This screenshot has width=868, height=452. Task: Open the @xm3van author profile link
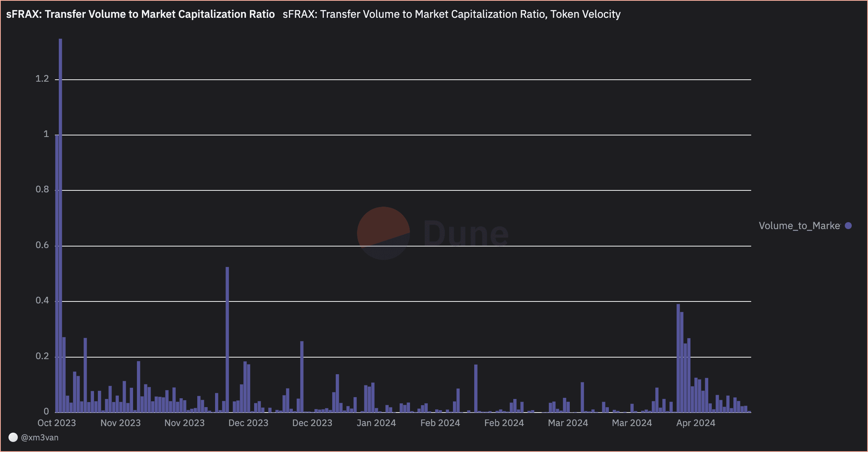pos(39,437)
